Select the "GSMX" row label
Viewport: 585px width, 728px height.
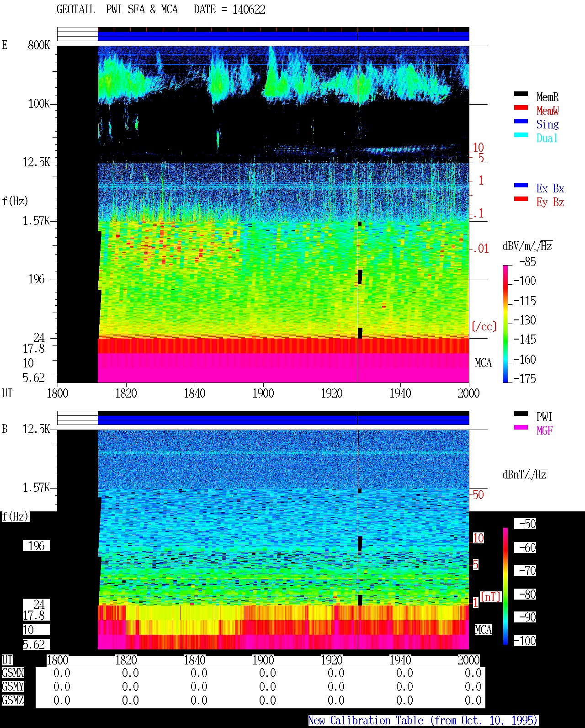pyautogui.click(x=13, y=673)
